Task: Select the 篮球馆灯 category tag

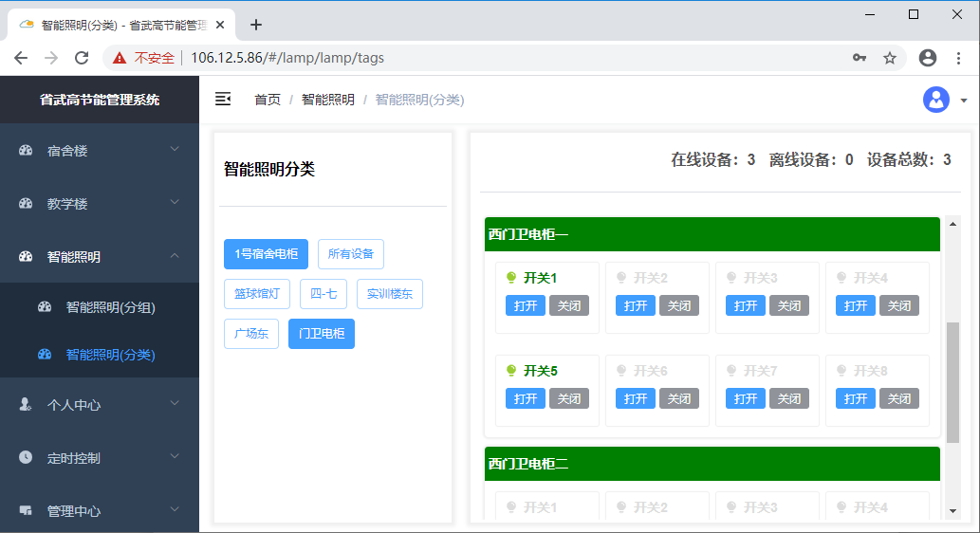Action: [257, 294]
